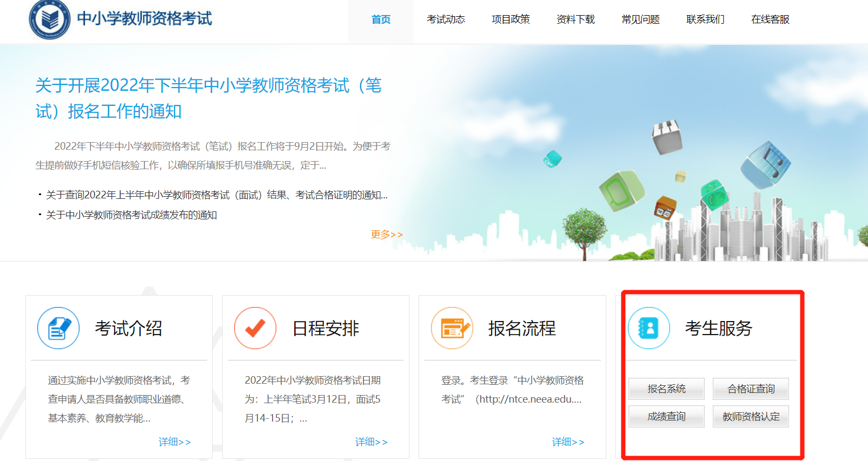Image resolution: width=868 pixels, height=461 pixels.
Task: Click 详细>> under 考试介绍
Action: click(174, 442)
